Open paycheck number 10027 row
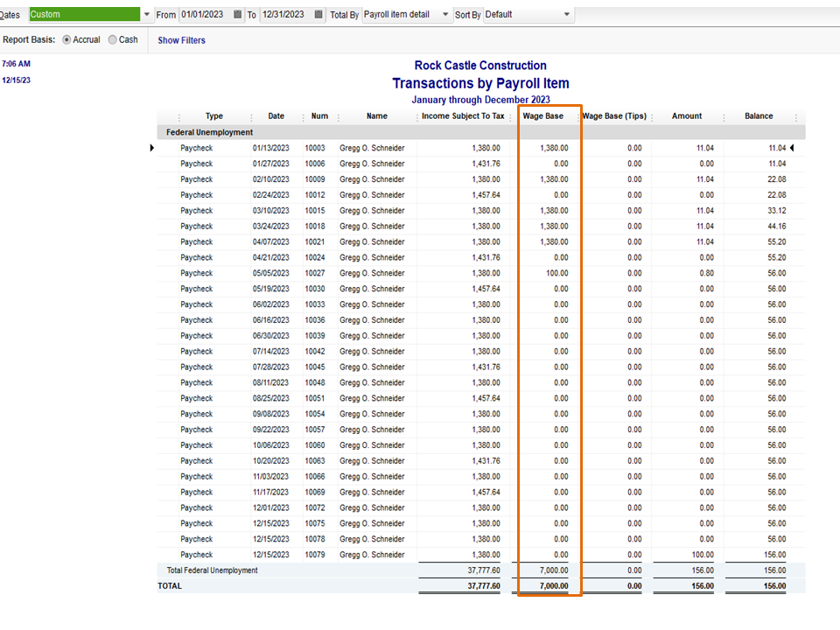 pyautogui.click(x=315, y=273)
